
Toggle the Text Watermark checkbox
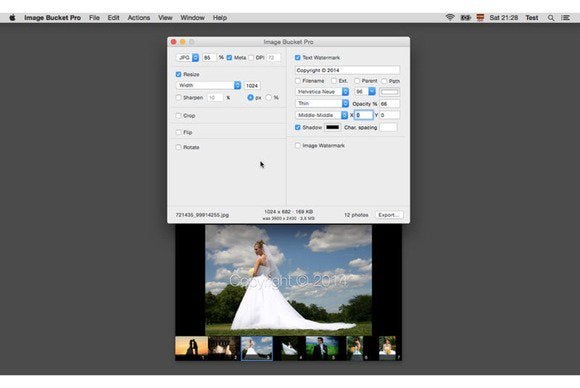(298, 58)
